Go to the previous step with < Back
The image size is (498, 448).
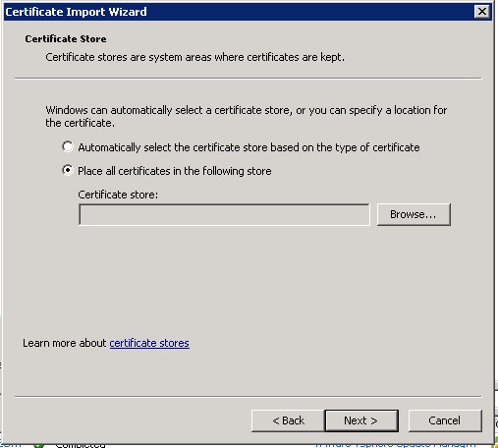[x=288, y=420]
